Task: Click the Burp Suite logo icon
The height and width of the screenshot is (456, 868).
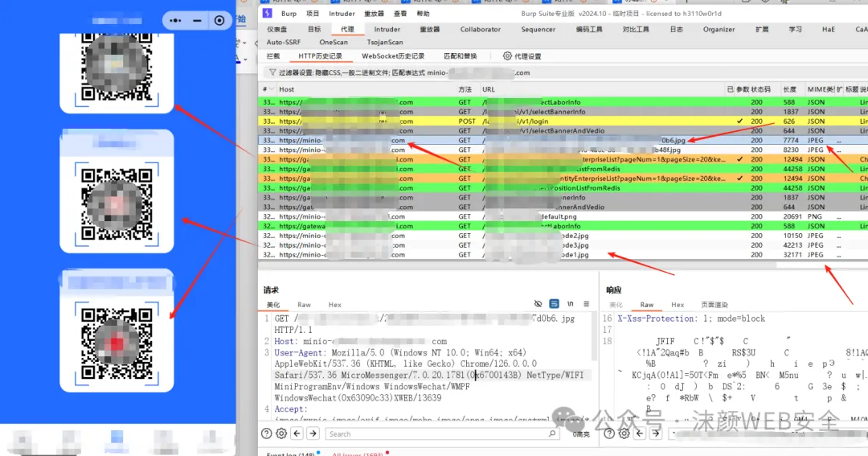Action: tap(268, 14)
